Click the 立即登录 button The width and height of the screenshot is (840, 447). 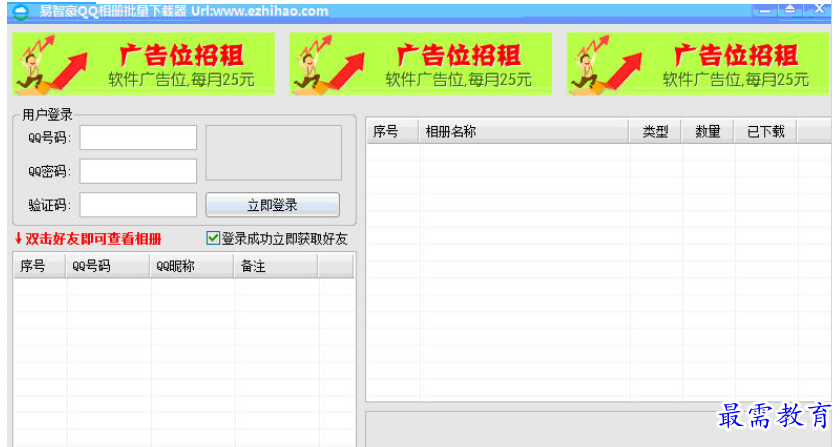pos(273,205)
